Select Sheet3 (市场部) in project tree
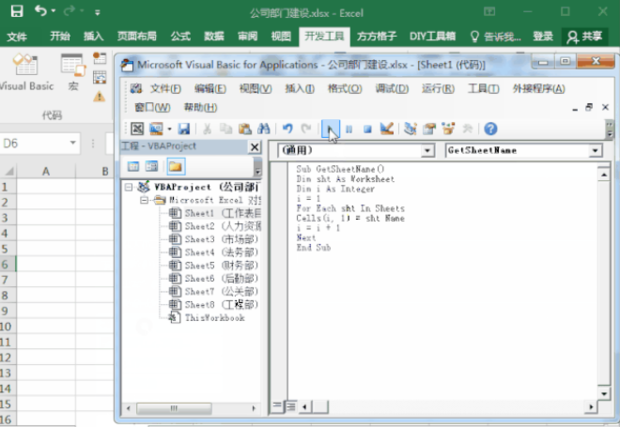 [214, 240]
